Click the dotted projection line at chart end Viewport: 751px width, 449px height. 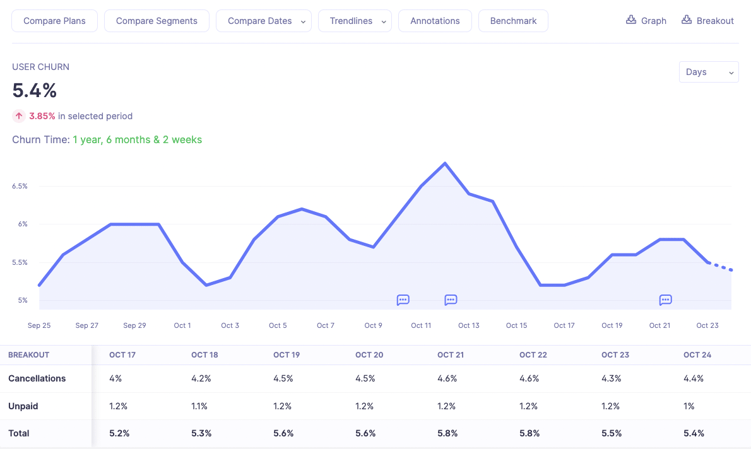coord(720,266)
